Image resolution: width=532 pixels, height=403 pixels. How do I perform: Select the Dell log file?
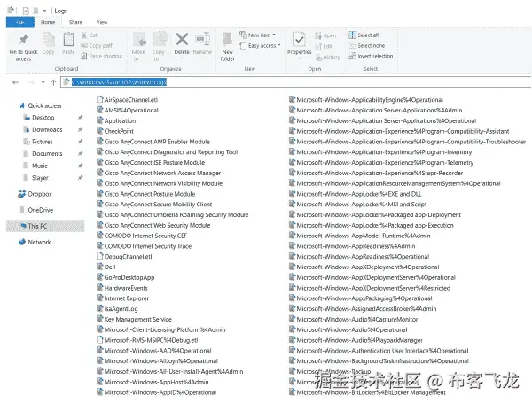(106, 267)
